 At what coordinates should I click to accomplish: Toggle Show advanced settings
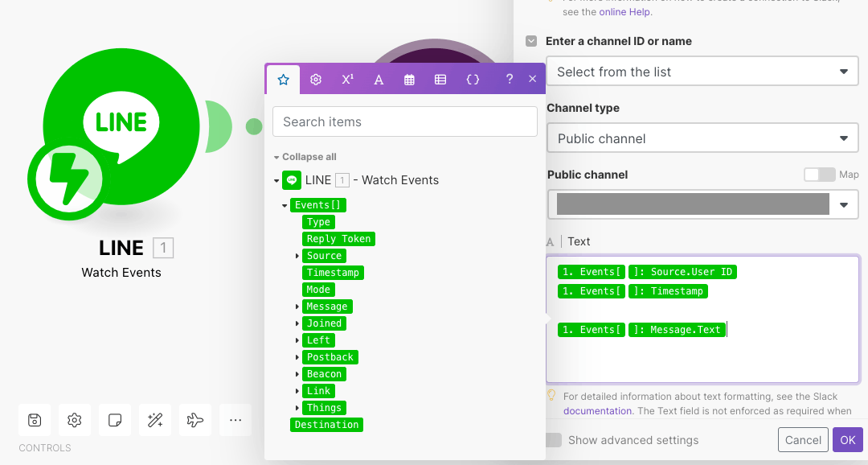[554, 440]
